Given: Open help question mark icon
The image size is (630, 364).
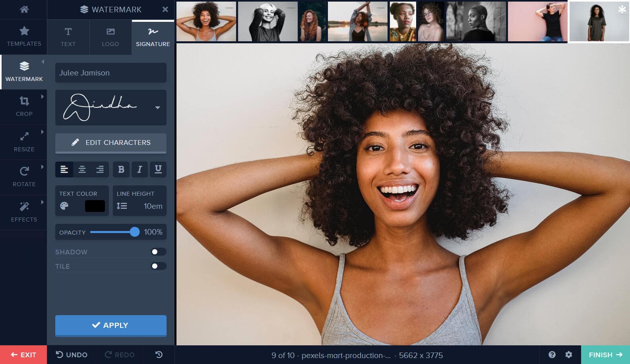Looking at the screenshot, I should (x=552, y=354).
